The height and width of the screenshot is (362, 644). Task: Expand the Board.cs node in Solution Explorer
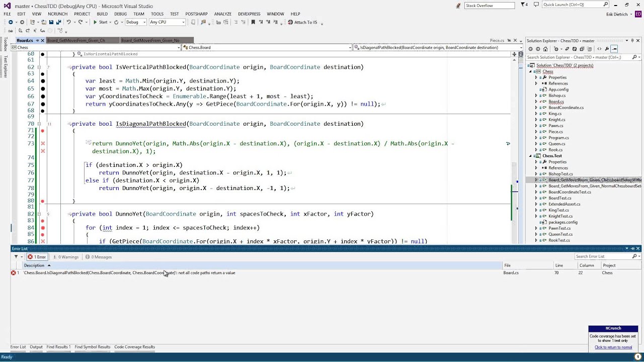536,102
